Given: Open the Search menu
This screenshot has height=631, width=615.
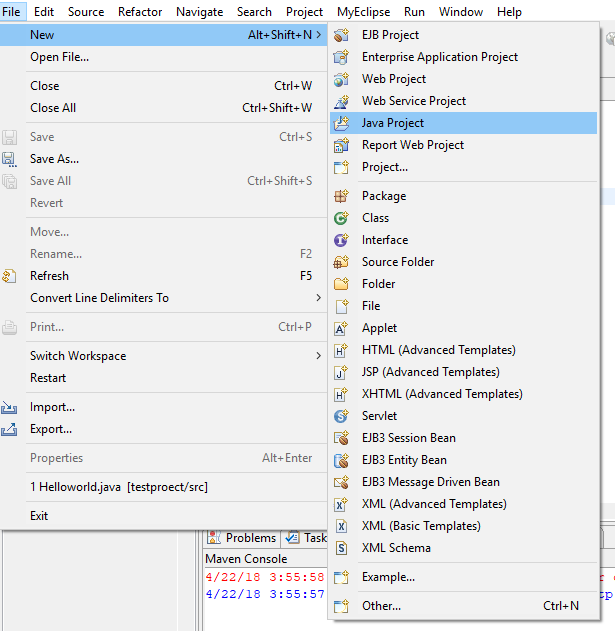Looking at the screenshot, I should (x=254, y=12).
